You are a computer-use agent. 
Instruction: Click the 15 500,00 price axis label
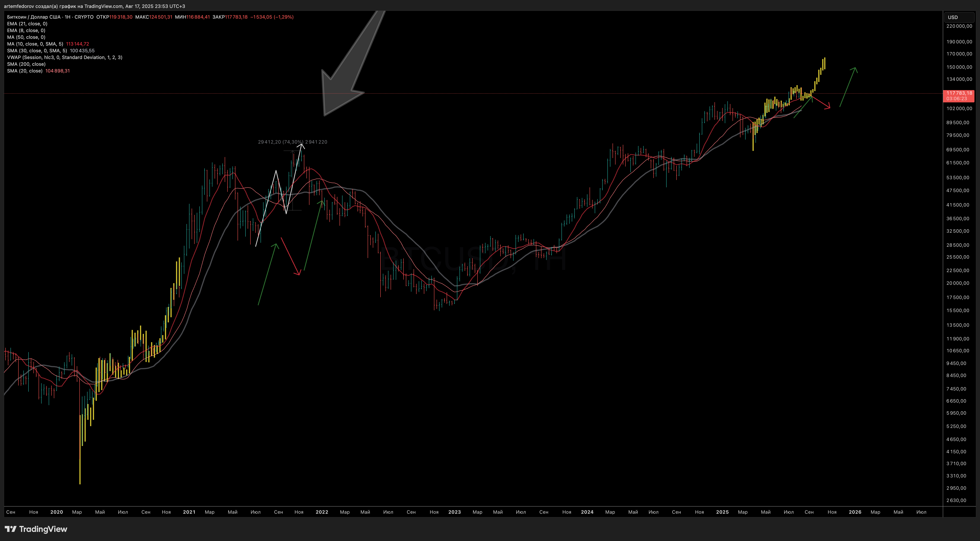pos(958,311)
